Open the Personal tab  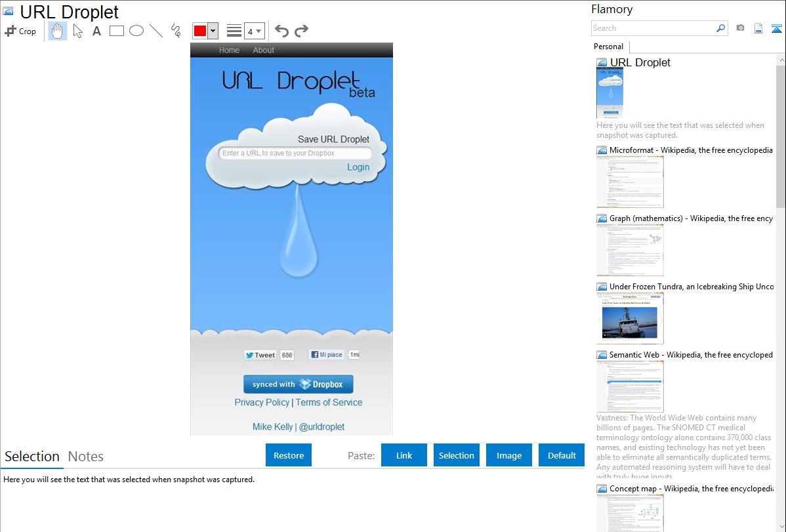(x=609, y=47)
